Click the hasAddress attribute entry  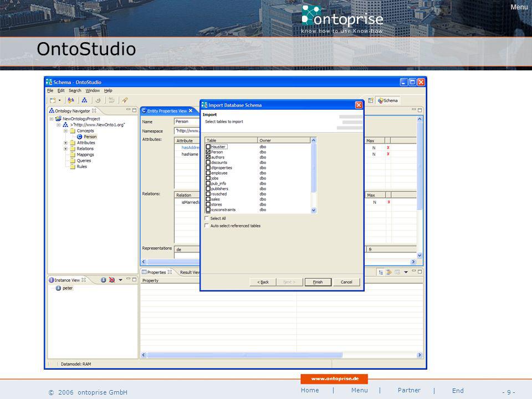pyautogui.click(x=190, y=147)
